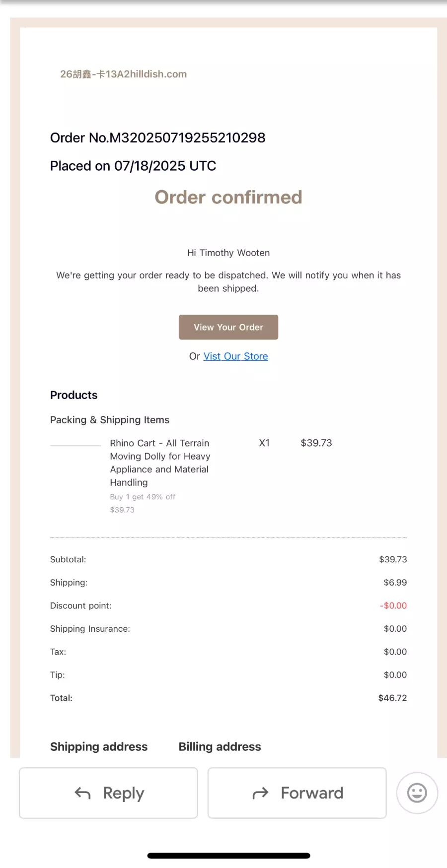Image resolution: width=447 pixels, height=868 pixels.
Task: Tap the Placed on 07/18/2025 date line
Action: [x=133, y=166]
